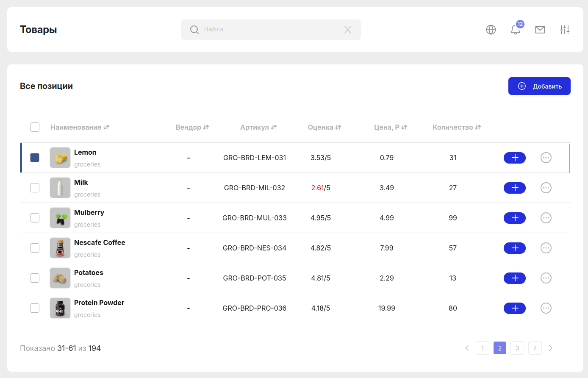Toggle the select-all header checkbox
This screenshot has width=588, height=378.
35,127
